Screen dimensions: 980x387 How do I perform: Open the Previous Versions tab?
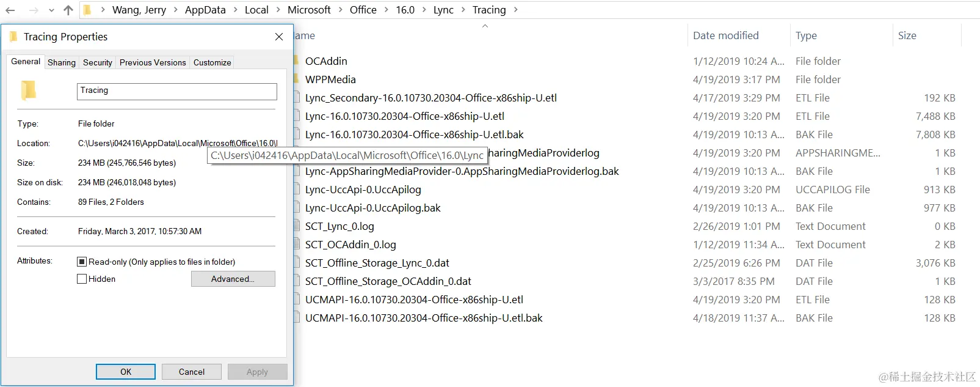(x=153, y=62)
